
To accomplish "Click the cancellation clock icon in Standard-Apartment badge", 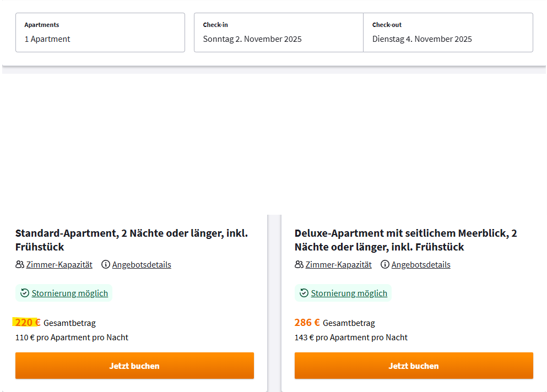I will coord(25,293).
